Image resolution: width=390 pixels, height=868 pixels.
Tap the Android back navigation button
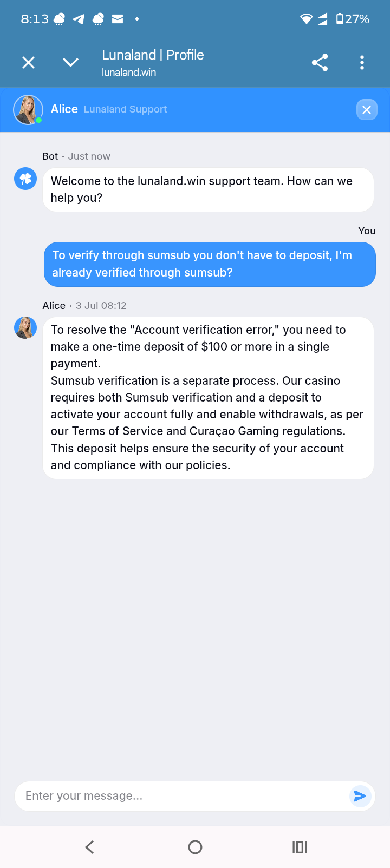pos(90,847)
